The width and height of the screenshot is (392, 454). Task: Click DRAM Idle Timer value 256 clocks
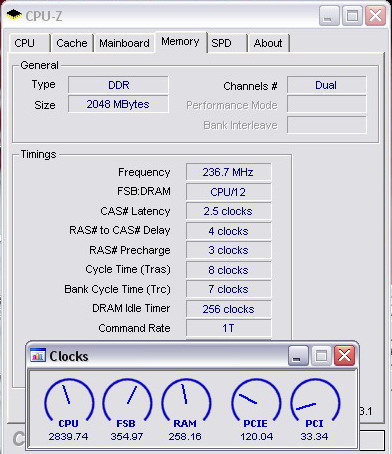click(x=228, y=309)
